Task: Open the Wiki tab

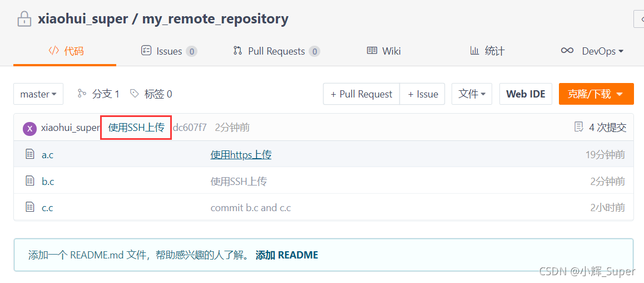Action: click(384, 51)
